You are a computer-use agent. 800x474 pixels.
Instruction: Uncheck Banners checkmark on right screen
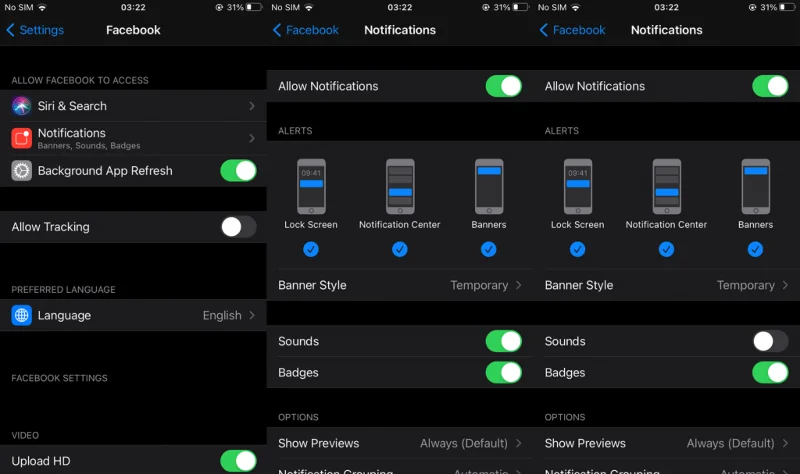(755, 249)
